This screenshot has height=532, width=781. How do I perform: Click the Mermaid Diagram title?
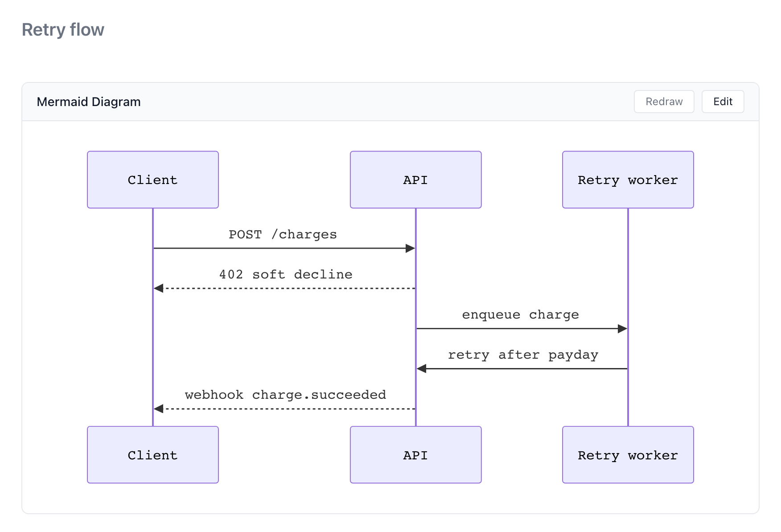89,102
